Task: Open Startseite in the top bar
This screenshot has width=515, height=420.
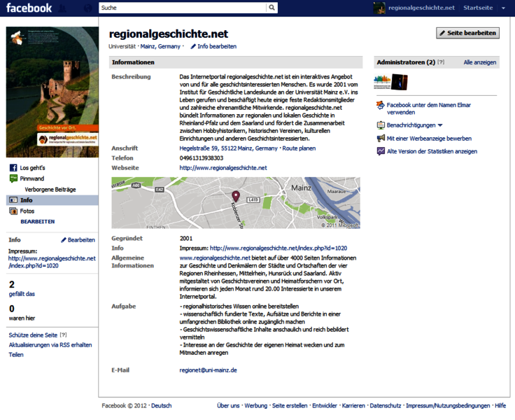Action: (x=478, y=8)
